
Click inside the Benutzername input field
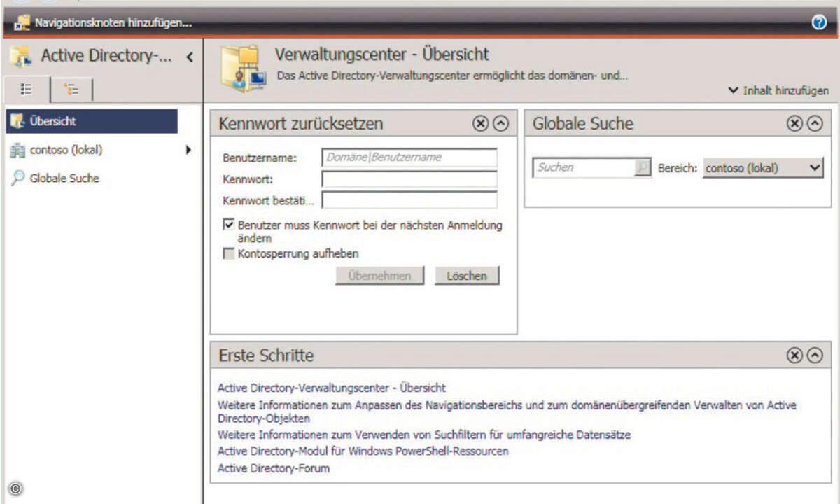coord(409,157)
